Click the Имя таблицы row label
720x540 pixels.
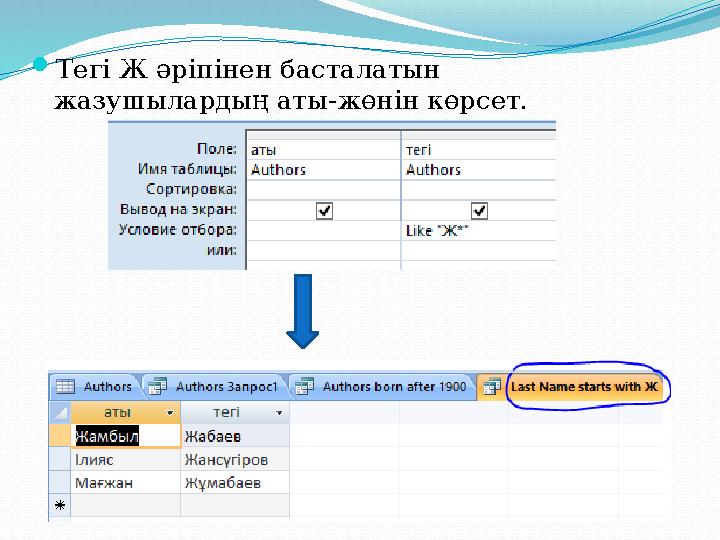187,169
